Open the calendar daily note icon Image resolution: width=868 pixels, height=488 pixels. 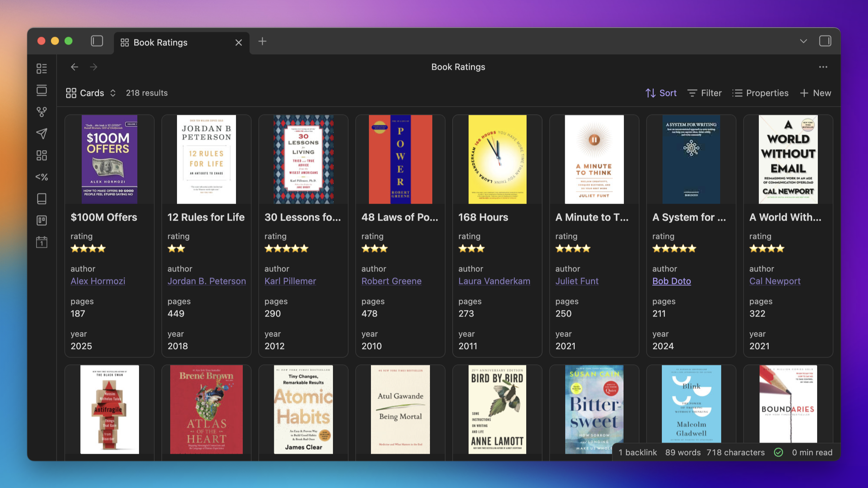pyautogui.click(x=42, y=242)
